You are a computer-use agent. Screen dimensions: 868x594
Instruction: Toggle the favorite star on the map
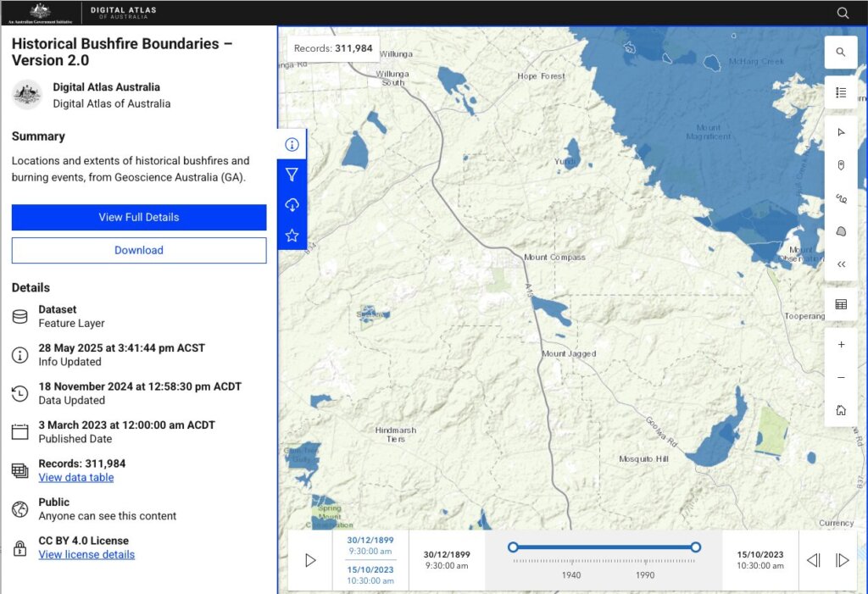point(292,235)
